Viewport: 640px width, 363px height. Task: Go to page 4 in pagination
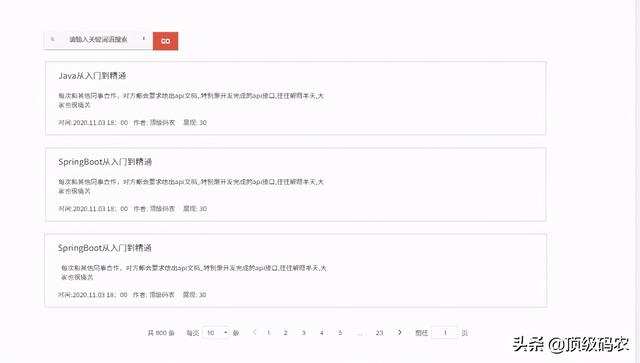(322, 333)
